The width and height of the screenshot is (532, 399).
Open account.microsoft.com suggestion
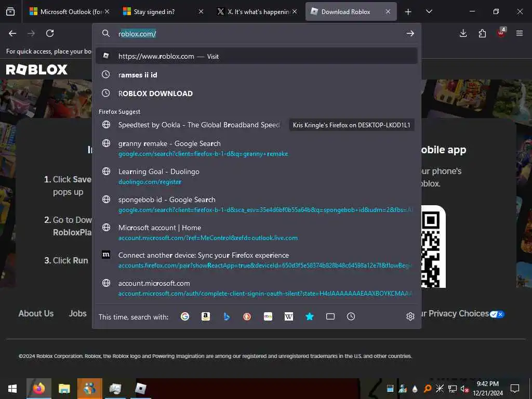(x=257, y=288)
